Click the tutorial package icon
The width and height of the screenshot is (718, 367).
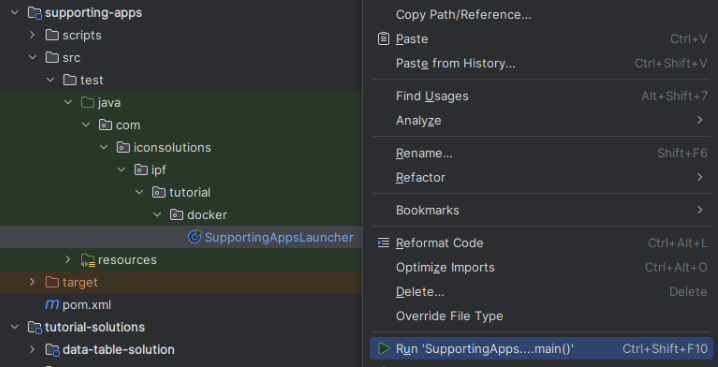coord(158,192)
